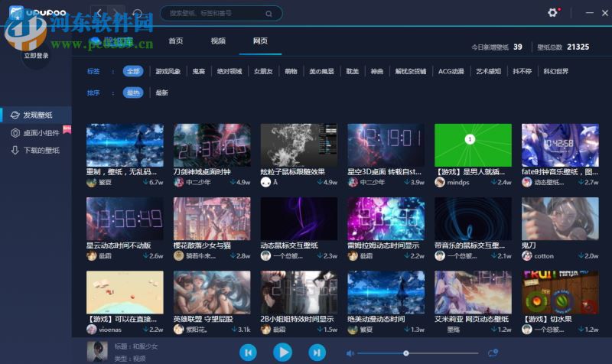
Task: Skip to the next wallpaper track
Action: pyautogui.click(x=317, y=353)
